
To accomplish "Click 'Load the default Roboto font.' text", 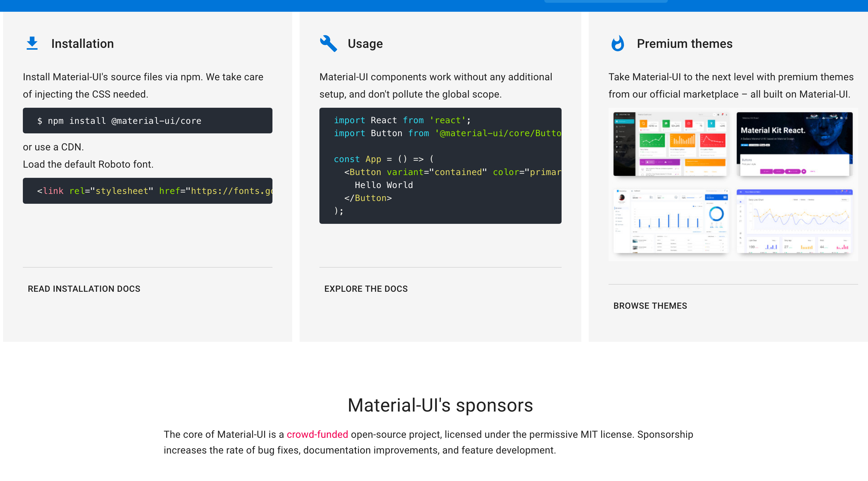I will pyautogui.click(x=88, y=164).
